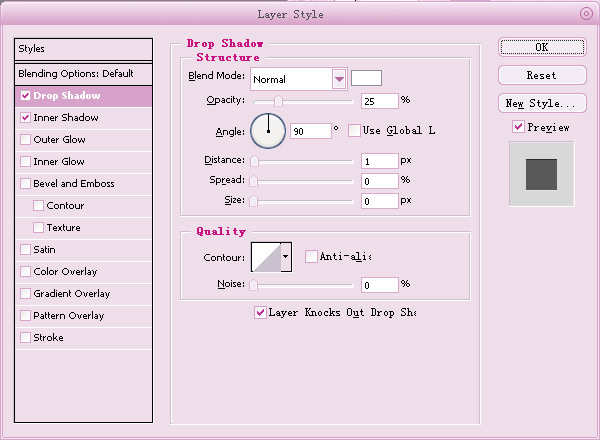
Task: Uncheck the Drop Shadow checkbox
Action: (x=25, y=96)
